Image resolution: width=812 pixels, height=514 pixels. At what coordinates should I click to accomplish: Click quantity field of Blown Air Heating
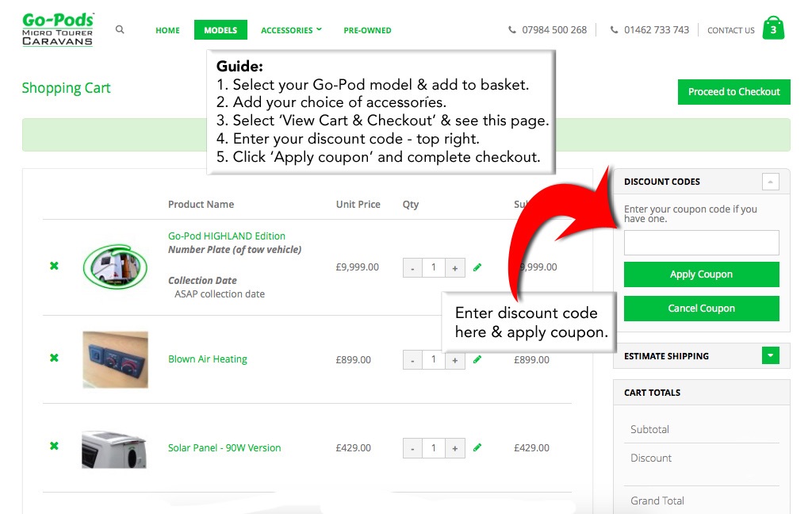coord(434,359)
